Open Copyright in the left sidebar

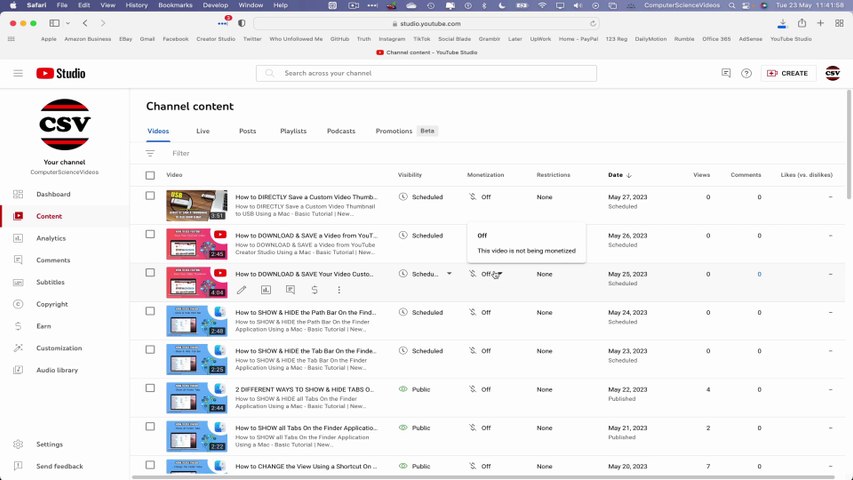coord(52,304)
